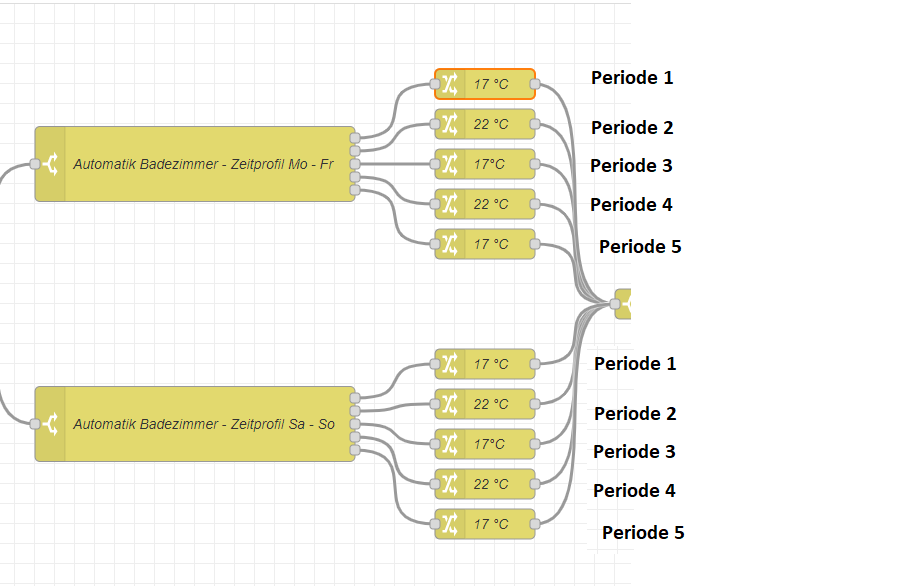Viewport: 910px width, 586px height.
Task: Select 22 °C label on Mo - Fr second output node
Action: (491, 124)
